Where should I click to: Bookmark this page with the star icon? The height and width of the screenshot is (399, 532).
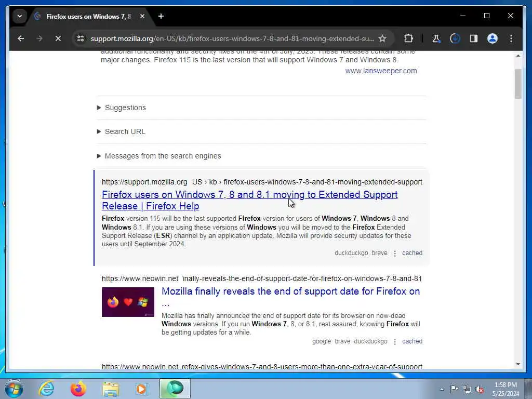pos(382,38)
